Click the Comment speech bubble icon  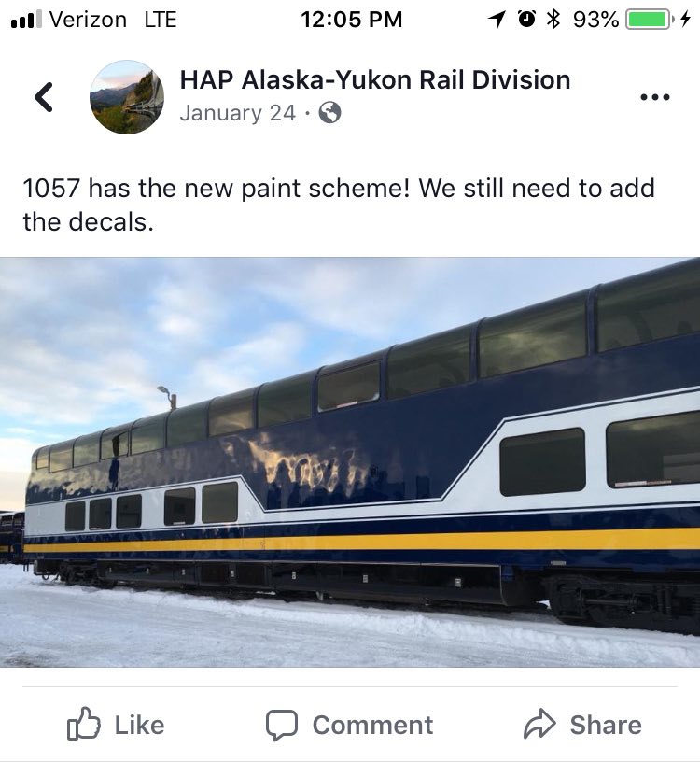coord(282,725)
